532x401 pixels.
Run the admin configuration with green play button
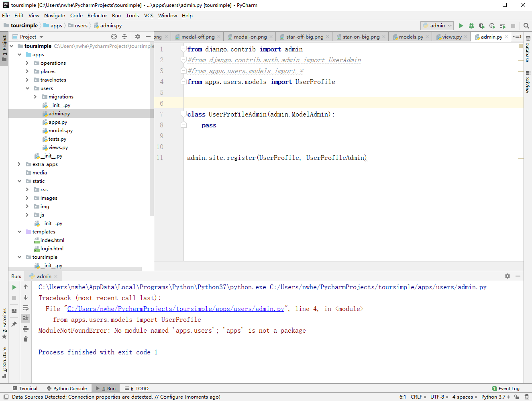click(x=461, y=25)
